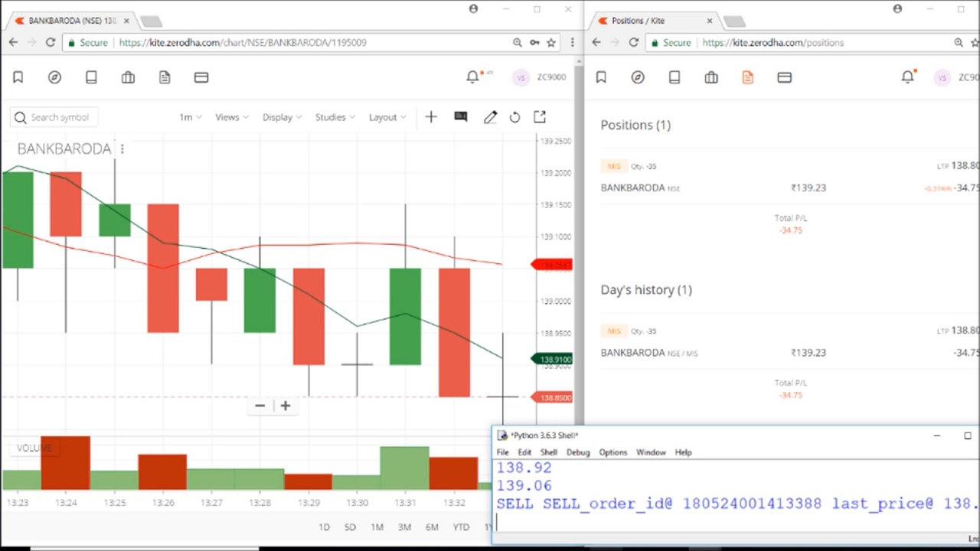Set chart range to 1D
Image resolution: width=980 pixels, height=551 pixels.
click(x=324, y=527)
